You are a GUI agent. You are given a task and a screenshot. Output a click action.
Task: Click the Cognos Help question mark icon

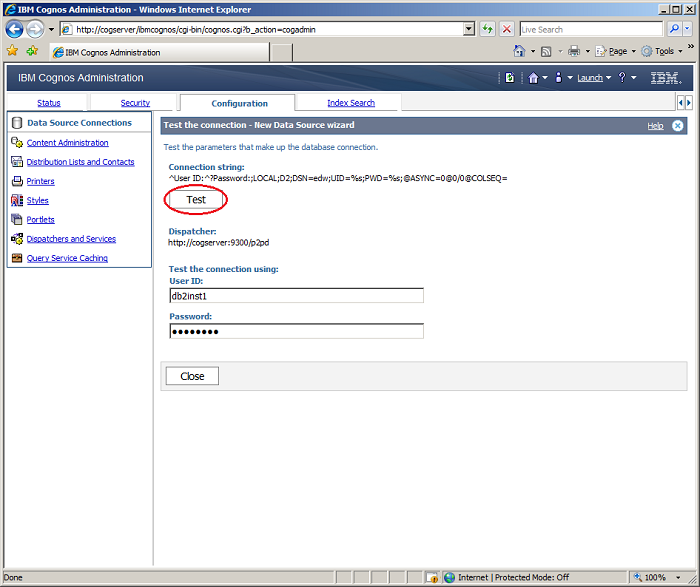tap(622, 78)
